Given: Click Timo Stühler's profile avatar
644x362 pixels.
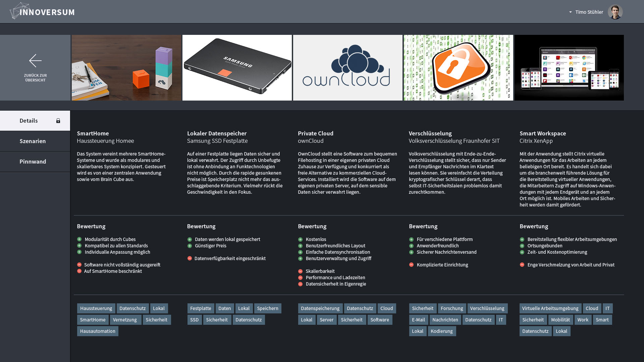Looking at the screenshot, I should tap(615, 12).
